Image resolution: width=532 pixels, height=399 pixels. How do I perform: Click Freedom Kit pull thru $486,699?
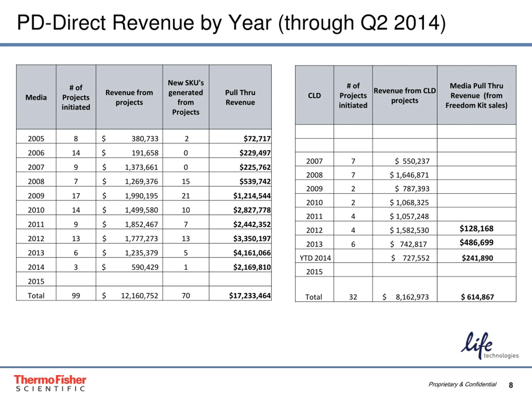coord(477,243)
